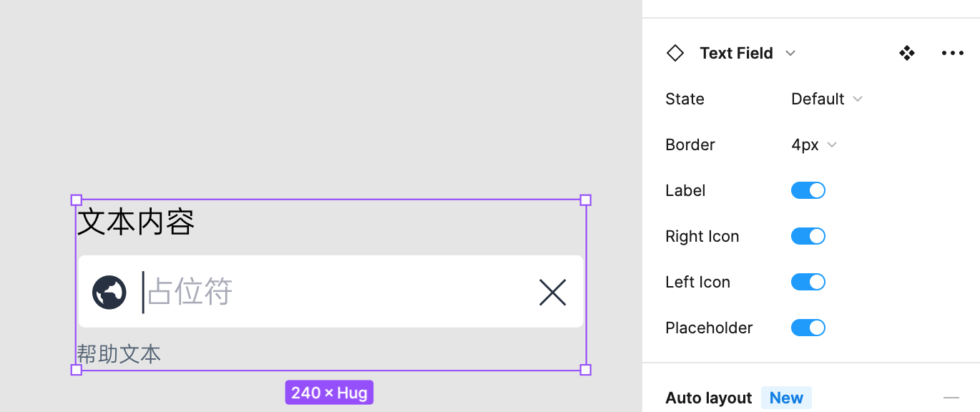Image resolution: width=980 pixels, height=412 pixels.
Task: Click the 占位符 placeholder text
Action: coord(190,293)
